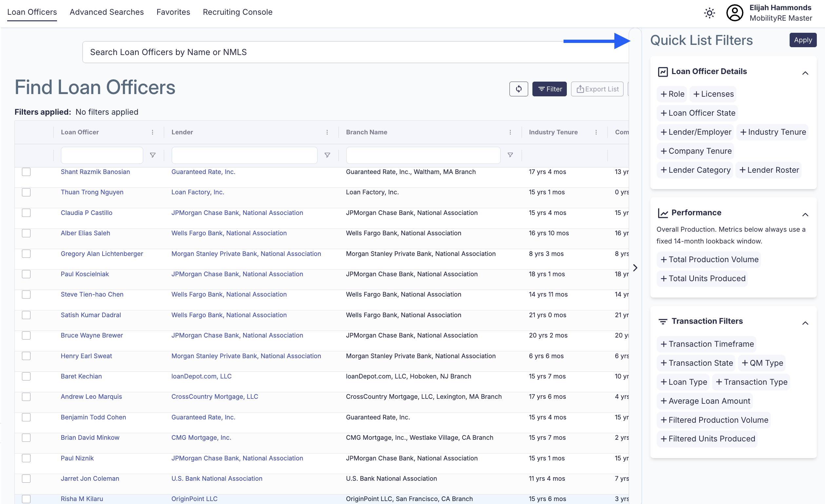The width and height of the screenshot is (825, 504).
Task: Open CrossCountry Mortgage, LLC lender link
Action: (215, 397)
